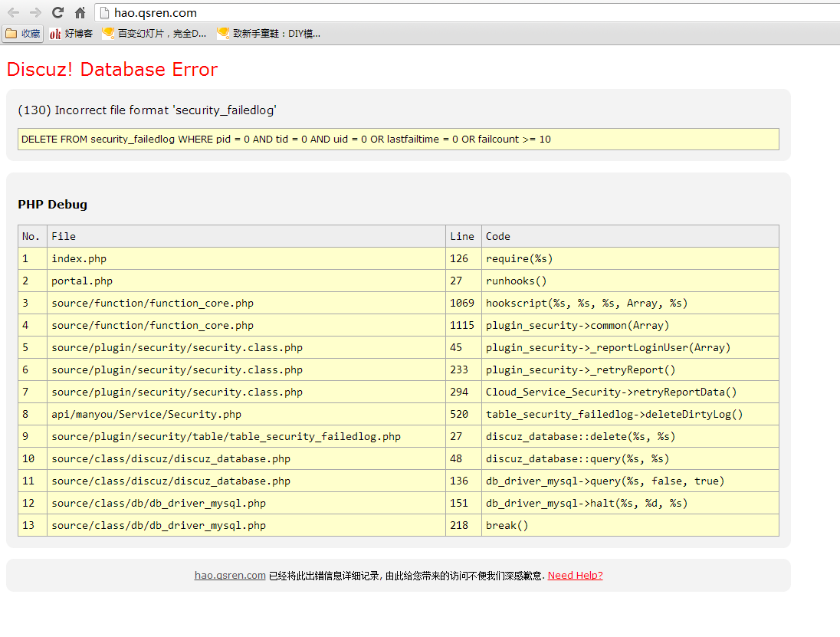Click the hao.qsren.com footer link
Screen dimensions: 840x637
230,576
